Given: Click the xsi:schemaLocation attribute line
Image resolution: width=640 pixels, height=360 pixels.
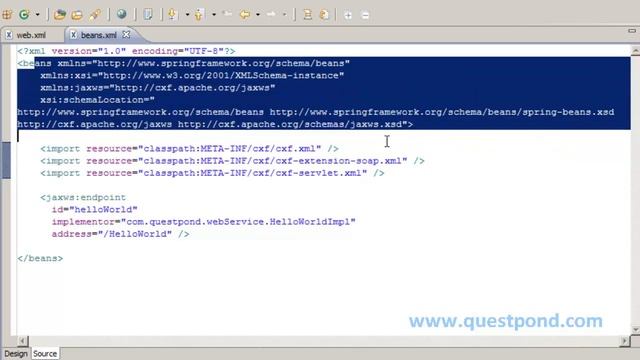Looking at the screenshot, I should tap(97, 100).
